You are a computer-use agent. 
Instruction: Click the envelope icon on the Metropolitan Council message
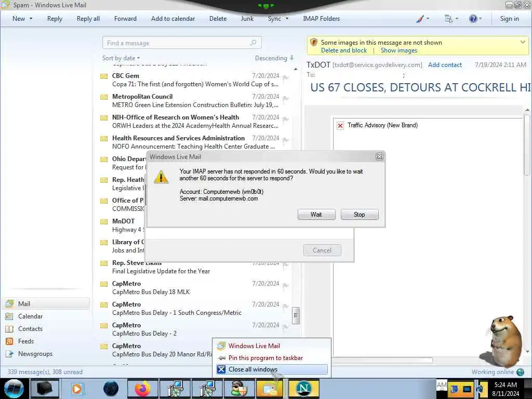tap(104, 97)
